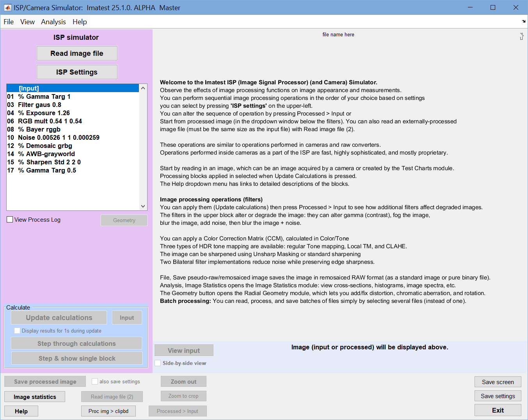Click the Read image file button
The height and width of the screenshot is (420, 528).
(x=77, y=53)
